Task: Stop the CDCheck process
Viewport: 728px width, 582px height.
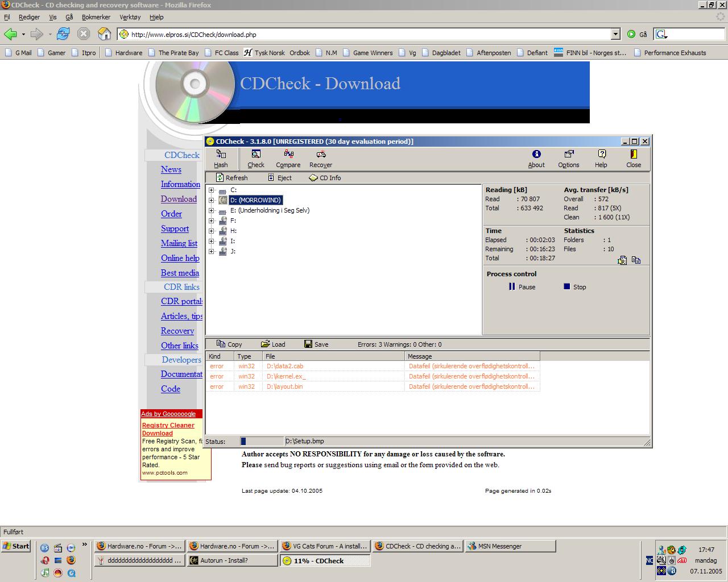Action: tap(574, 287)
